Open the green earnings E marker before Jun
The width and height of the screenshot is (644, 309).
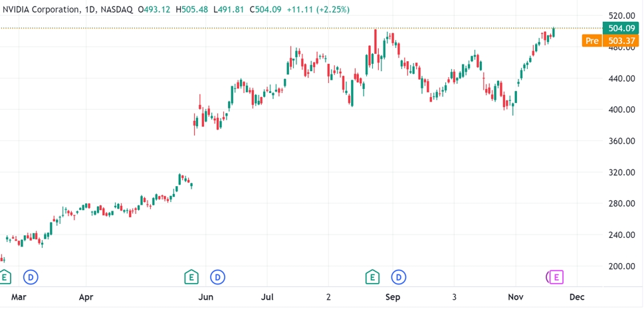[x=191, y=277]
